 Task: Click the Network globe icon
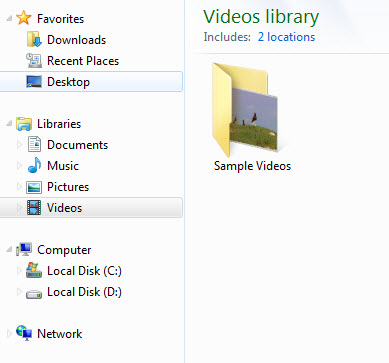tap(24, 333)
